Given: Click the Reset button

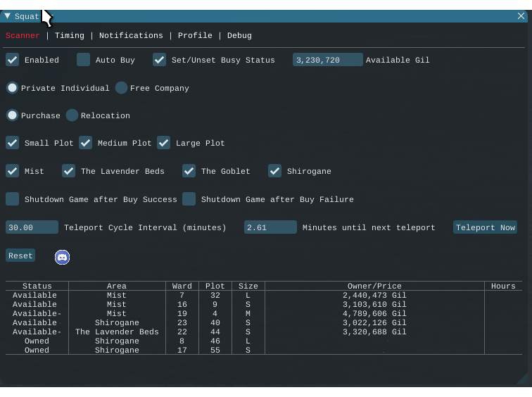Looking at the screenshot, I should pos(20,256).
